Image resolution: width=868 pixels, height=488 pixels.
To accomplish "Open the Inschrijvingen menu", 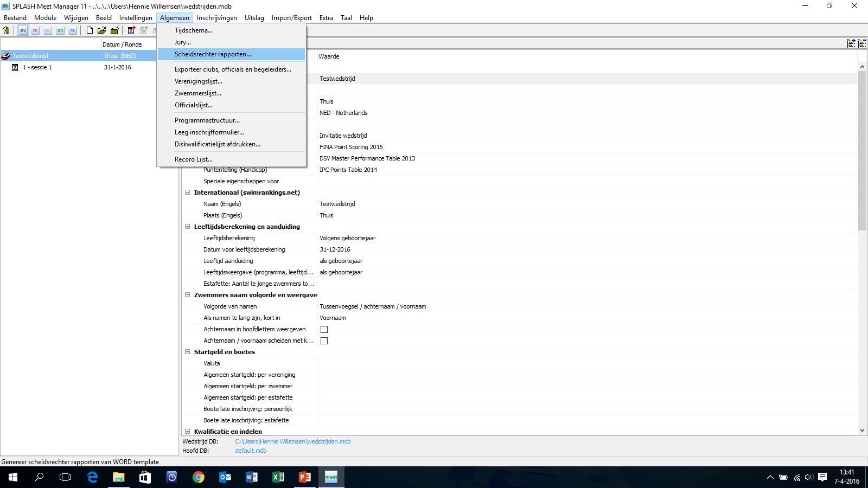I will point(217,18).
